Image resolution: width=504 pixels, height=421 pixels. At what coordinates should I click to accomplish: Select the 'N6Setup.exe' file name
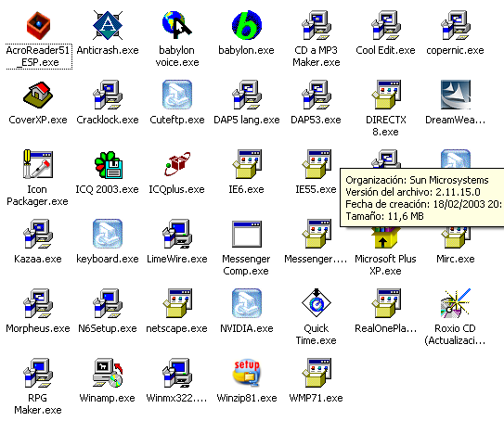point(108,328)
